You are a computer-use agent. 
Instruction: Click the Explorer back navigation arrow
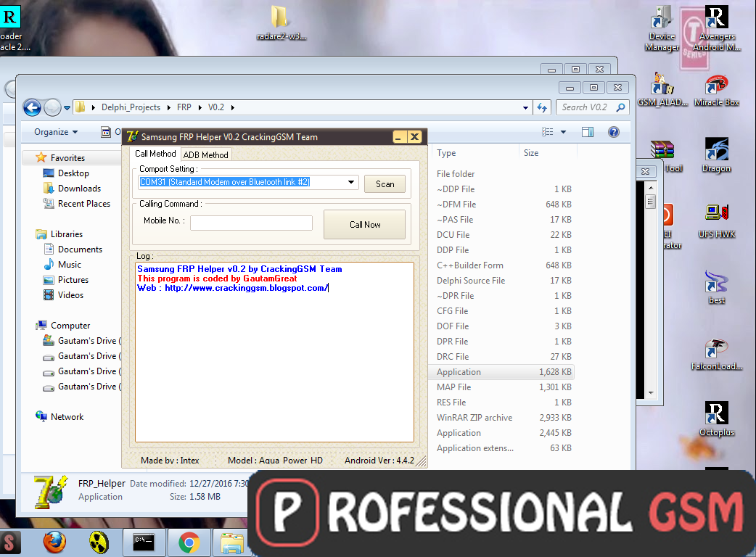[x=33, y=107]
